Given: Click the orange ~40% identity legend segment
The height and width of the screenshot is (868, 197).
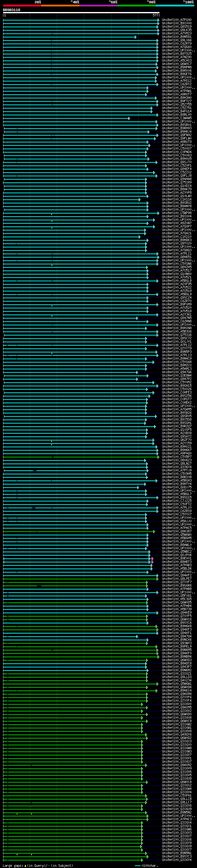Looking at the screenshot, I should pyautogui.click(x=60, y=6).
